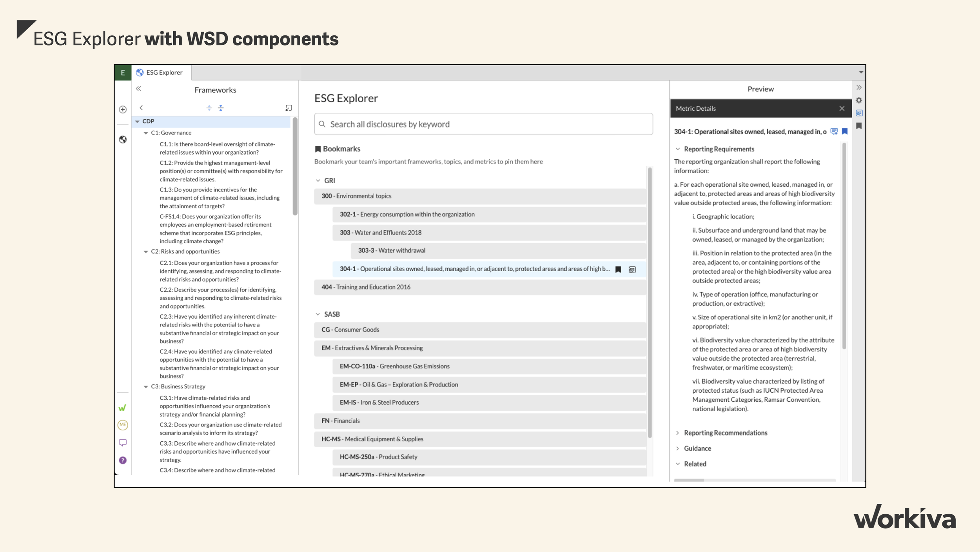Click metric details icon in right rail
Screen dimensions: 980x552
(859, 113)
